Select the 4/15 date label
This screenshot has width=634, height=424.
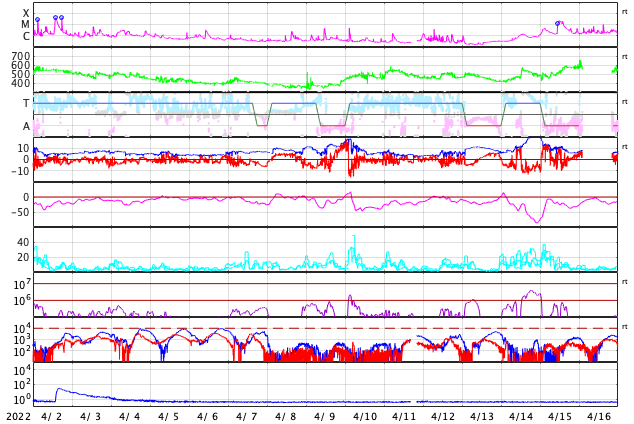559,416
